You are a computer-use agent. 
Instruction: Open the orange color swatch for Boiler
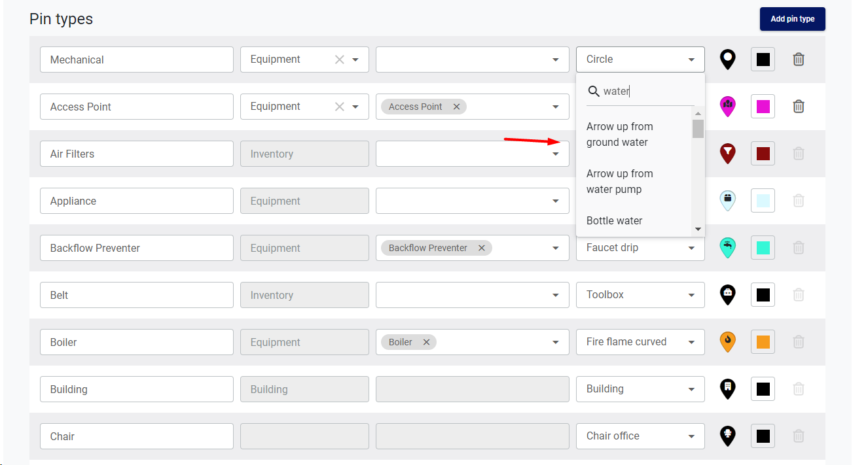(763, 341)
